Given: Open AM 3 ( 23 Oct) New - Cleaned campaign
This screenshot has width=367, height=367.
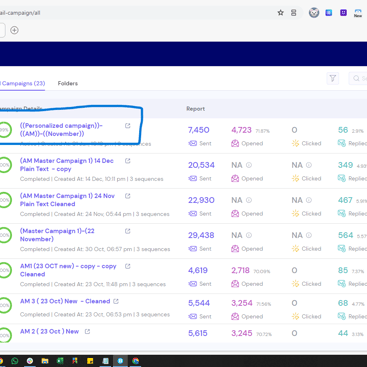Looking at the screenshot, I should [x=65, y=301].
